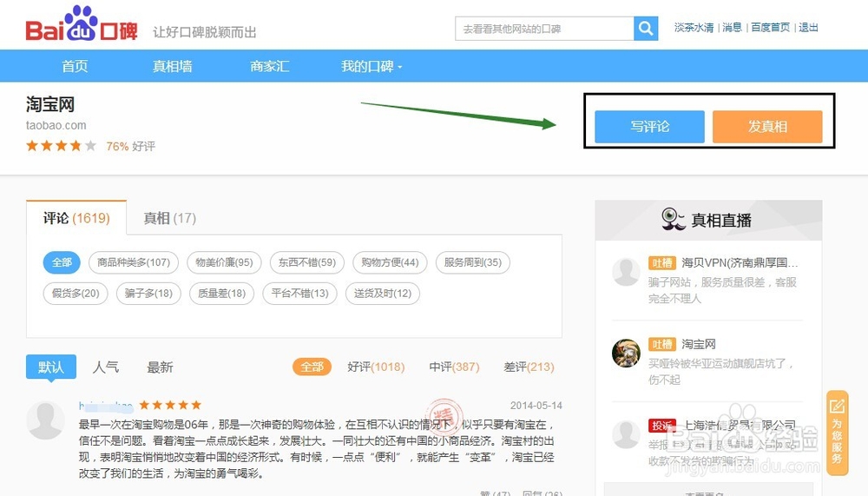Viewport: 868px width, 496px height.
Task: Select the 全部 tag filter pill
Action: tap(62, 262)
